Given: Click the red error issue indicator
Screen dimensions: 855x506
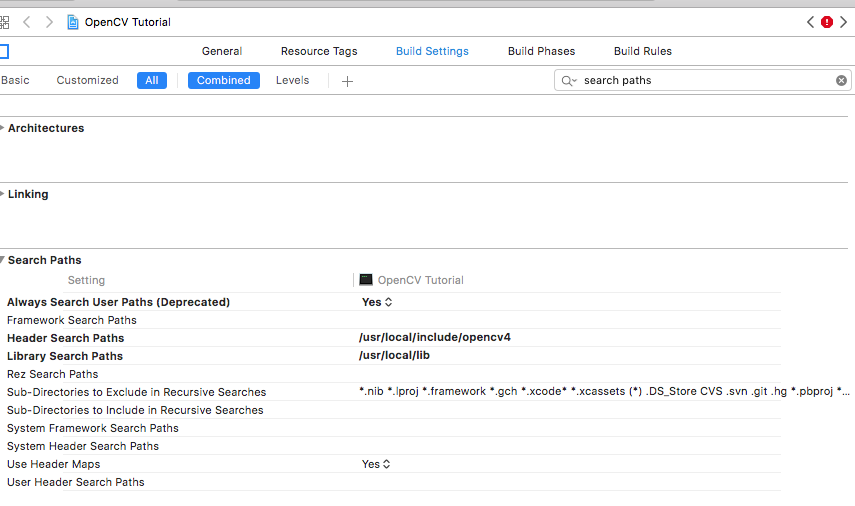Looking at the screenshot, I should click(827, 22).
